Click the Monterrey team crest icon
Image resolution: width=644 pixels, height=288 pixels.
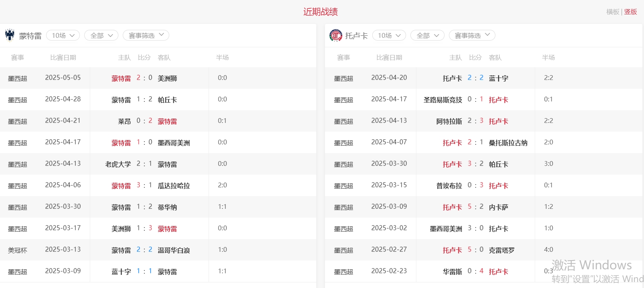[x=10, y=35]
